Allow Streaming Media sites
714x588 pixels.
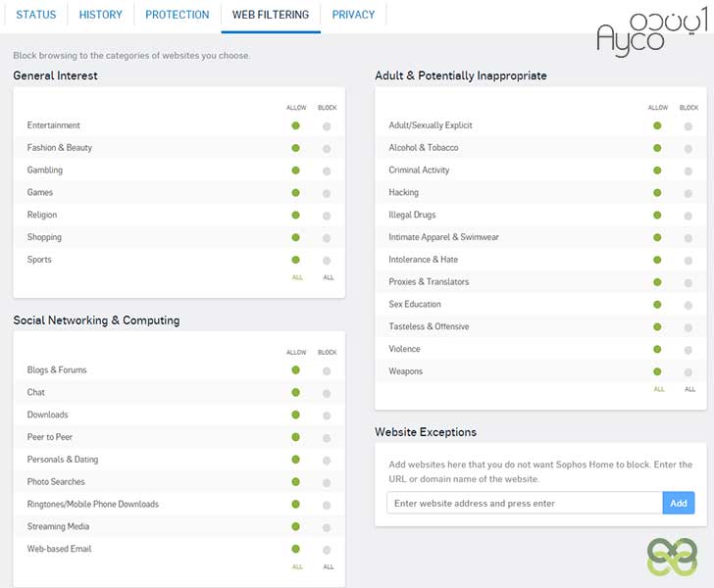click(295, 526)
